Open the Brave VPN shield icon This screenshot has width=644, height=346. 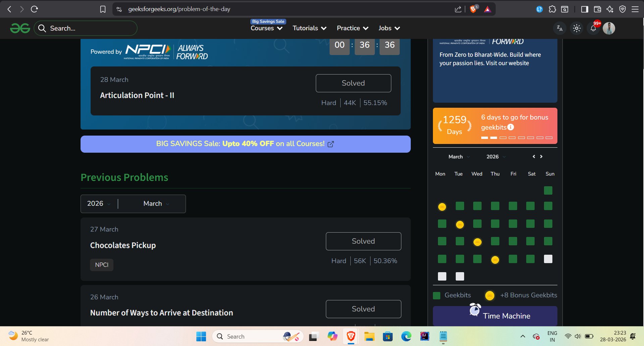[x=623, y=9]
